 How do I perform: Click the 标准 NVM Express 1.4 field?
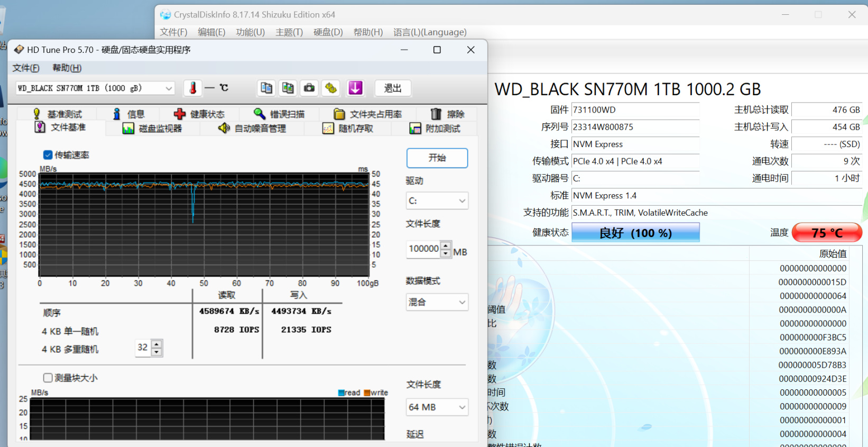click(x=717, y=196)
